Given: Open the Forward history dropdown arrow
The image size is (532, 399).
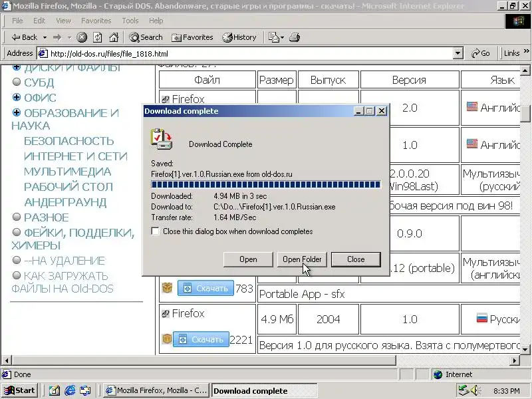Looking at the screenshot, I should point(69,37).
